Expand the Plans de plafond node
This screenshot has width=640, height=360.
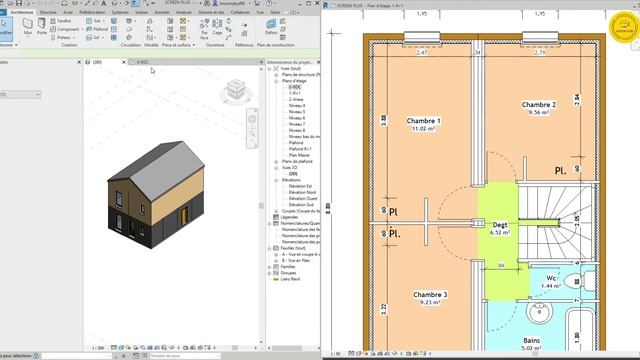276,161
